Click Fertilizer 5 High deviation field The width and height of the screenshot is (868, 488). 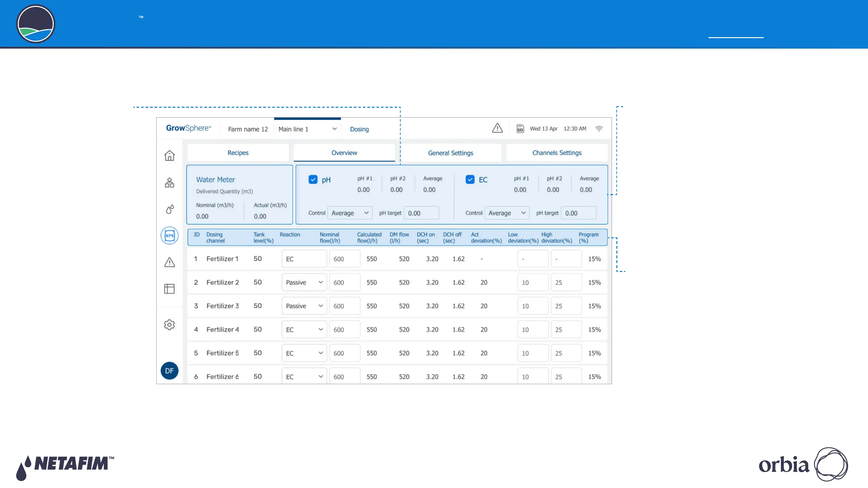point(566,353)
